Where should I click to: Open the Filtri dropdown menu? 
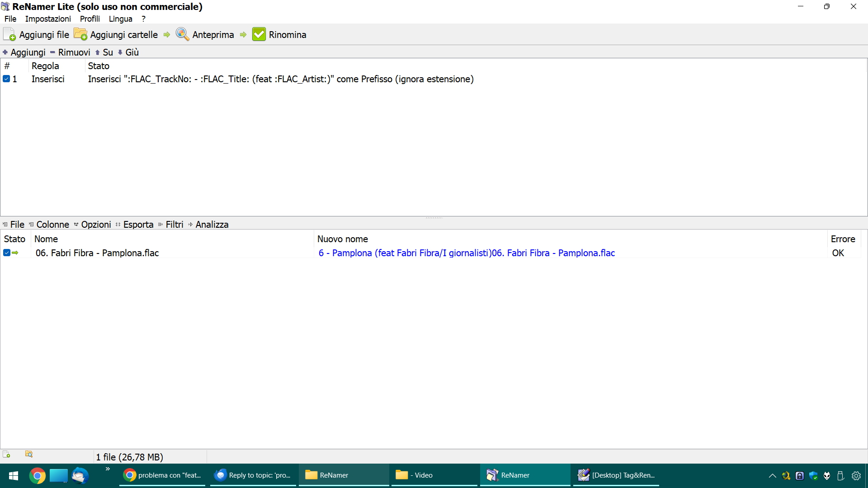point(174,225)
